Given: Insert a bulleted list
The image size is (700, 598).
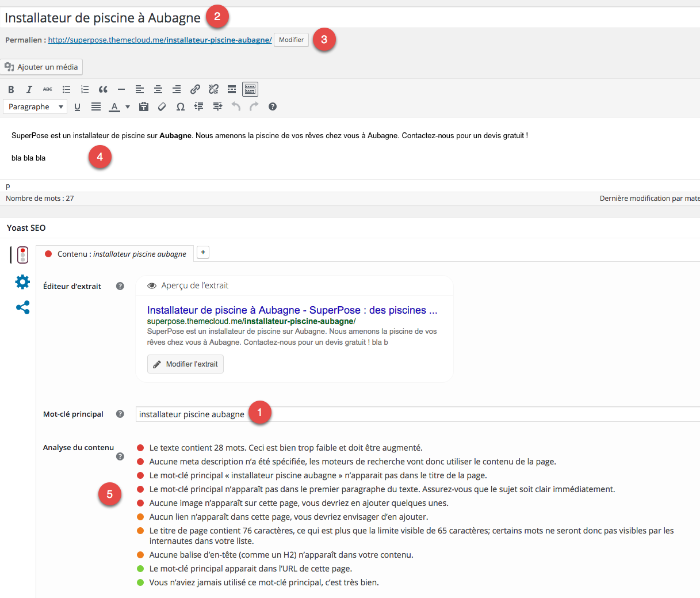Looking at the screenshot, I should pos(66,89).
